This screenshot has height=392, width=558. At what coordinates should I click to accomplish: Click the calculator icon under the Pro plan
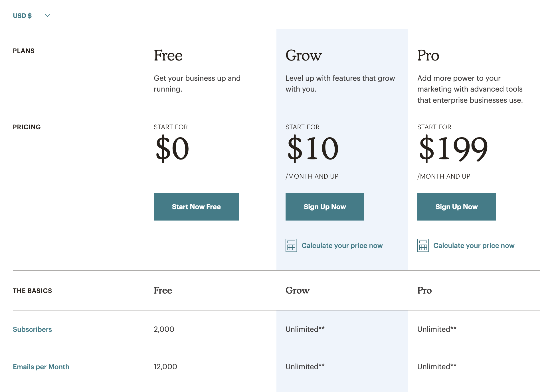coord(422,245)
